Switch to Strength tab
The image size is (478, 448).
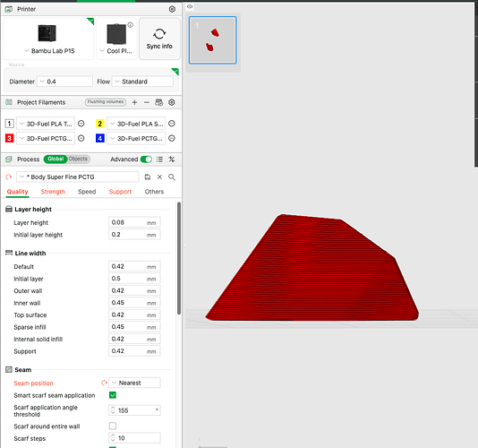[53, 192]
